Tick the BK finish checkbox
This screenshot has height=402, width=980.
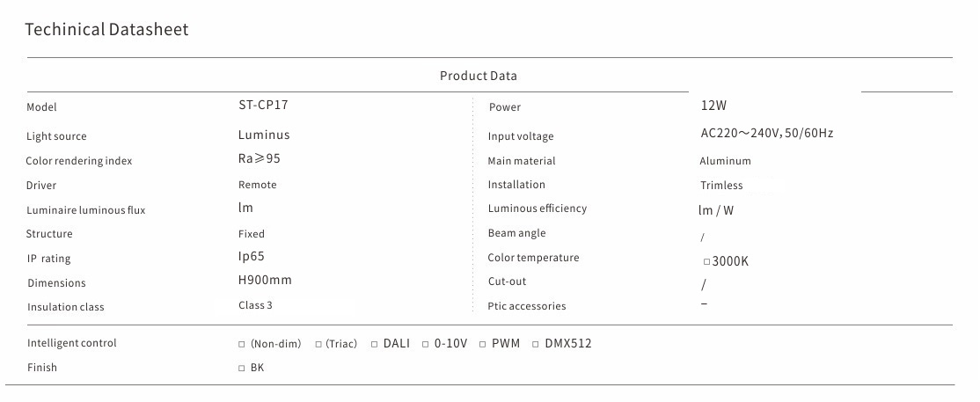click(242, 369)
